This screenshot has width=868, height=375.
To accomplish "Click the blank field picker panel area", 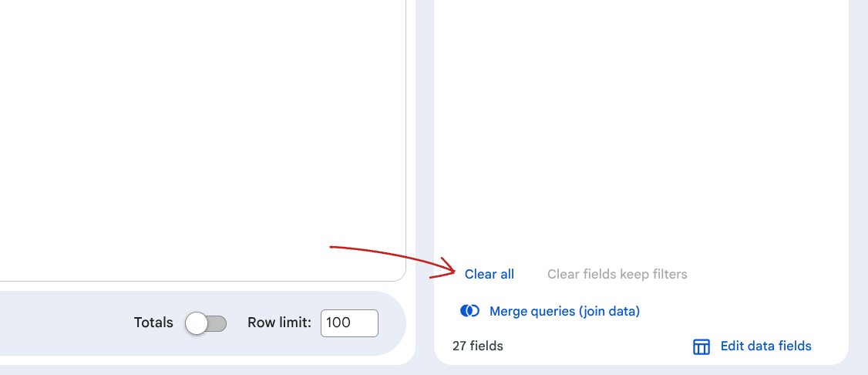I will coord(640,123).
